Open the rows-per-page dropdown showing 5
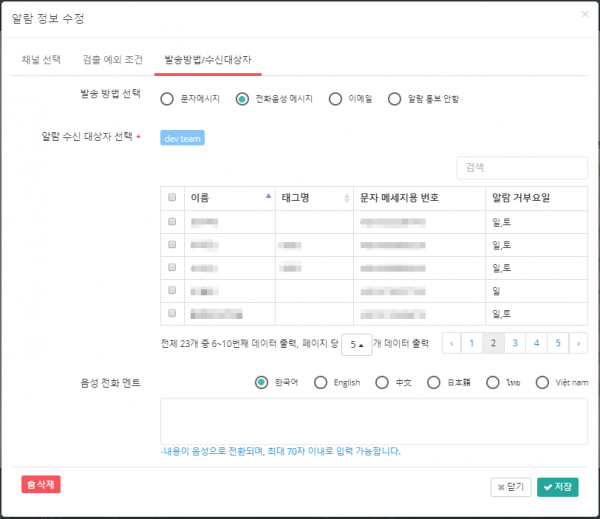 [357, 344]
